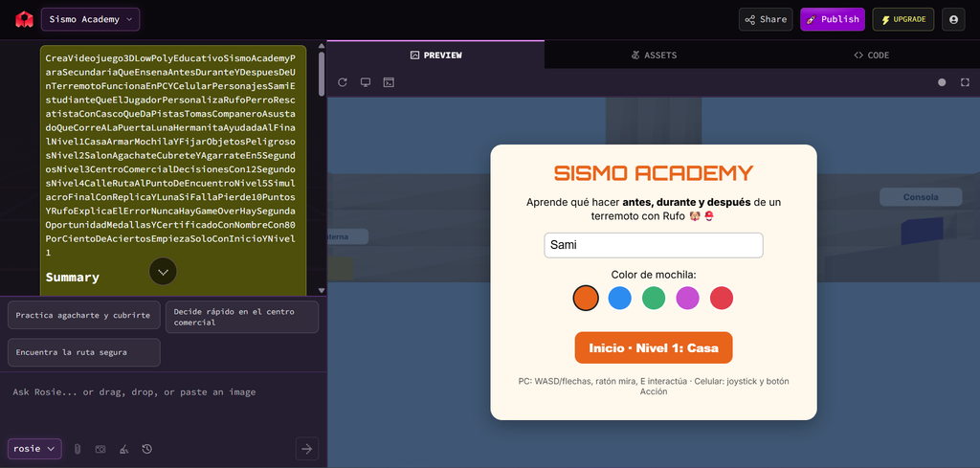The height and width of the screenshot is (468, 980).
Task: Select suggestion Practica agacharte y cubrirte
Action: pyautogui.click(x=84, y=316)
